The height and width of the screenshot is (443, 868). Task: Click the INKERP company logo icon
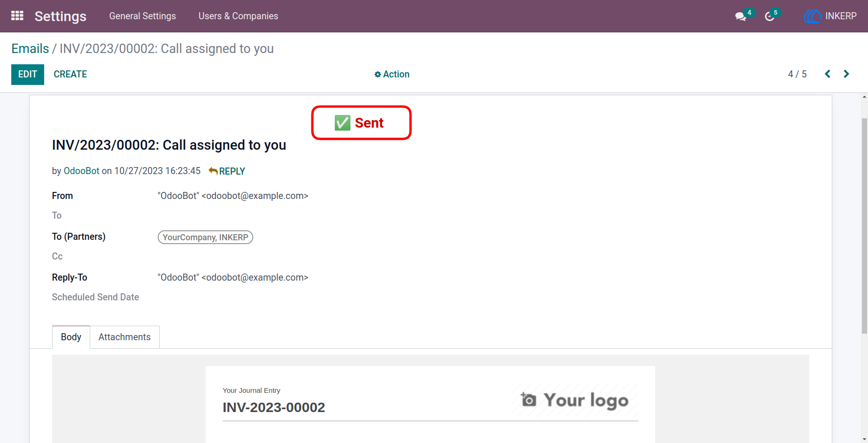[813, 16]
